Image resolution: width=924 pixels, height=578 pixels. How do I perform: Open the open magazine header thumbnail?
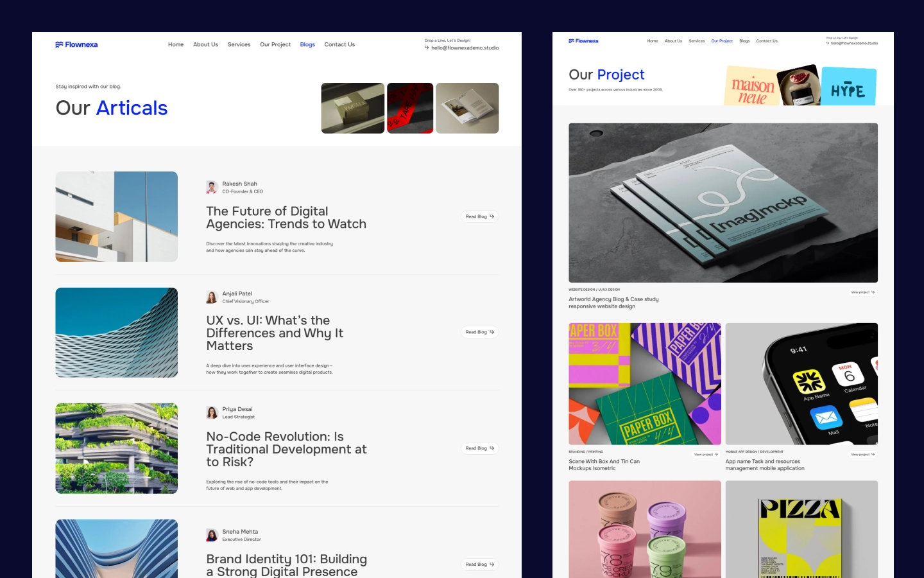coord(467,108)
